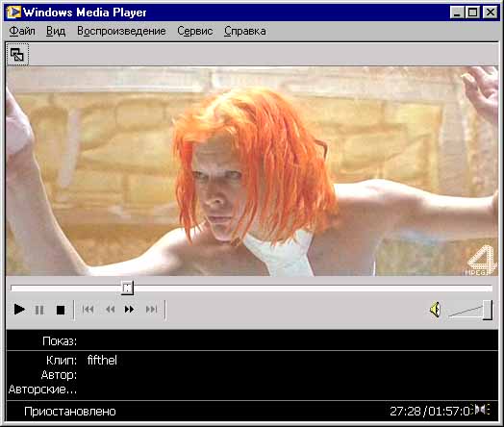Click the 27:28 elapsed time display

pyautogui.click(x=405, y=412)
